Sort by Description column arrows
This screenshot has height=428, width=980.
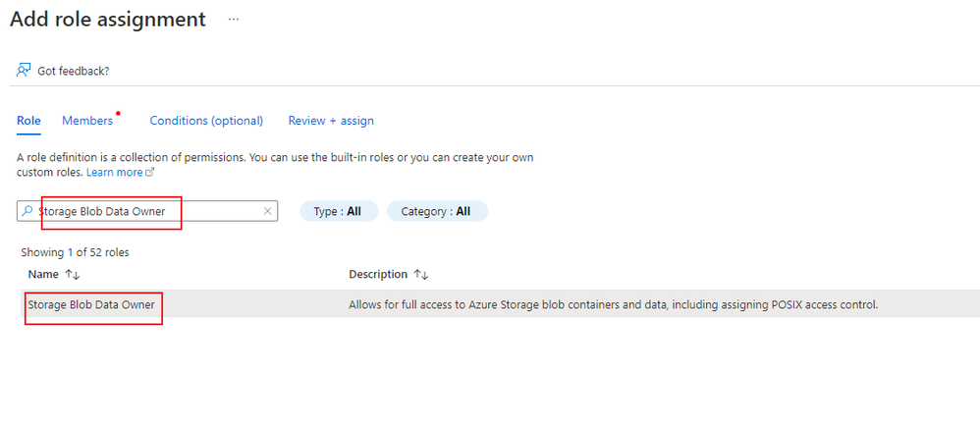(421, 275)
